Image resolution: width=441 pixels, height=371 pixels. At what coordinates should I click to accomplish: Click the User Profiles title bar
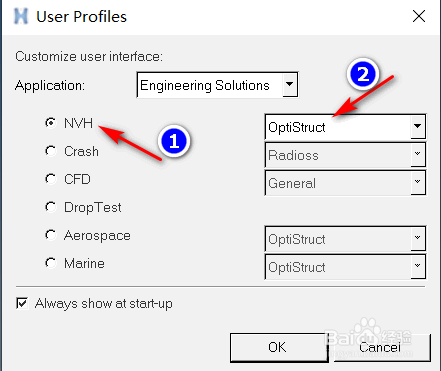tap(220, 17)
